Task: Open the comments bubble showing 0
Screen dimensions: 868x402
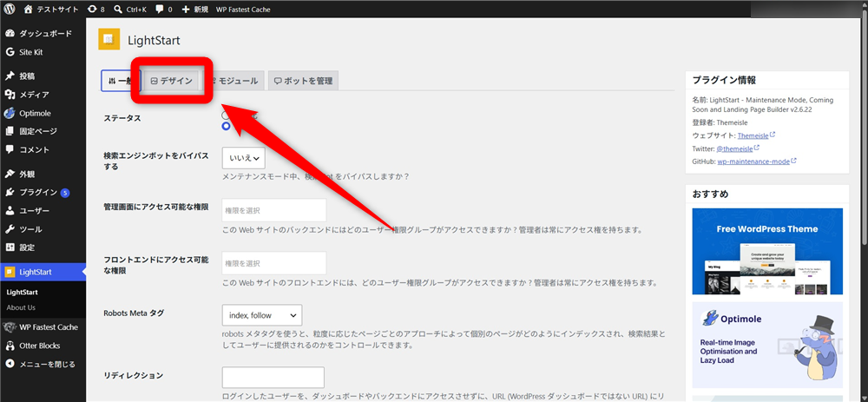Action: (163, 9)
